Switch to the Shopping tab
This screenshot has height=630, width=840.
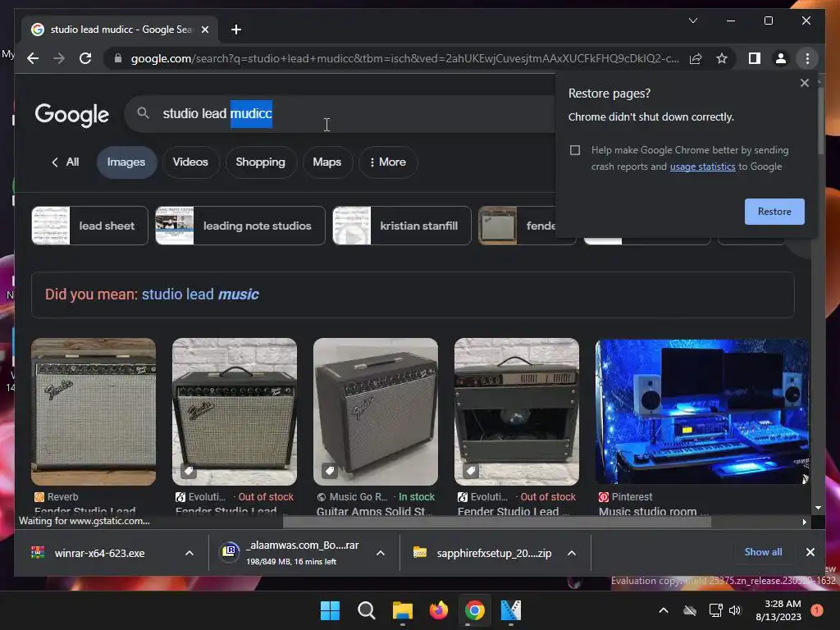pos(260,162)
